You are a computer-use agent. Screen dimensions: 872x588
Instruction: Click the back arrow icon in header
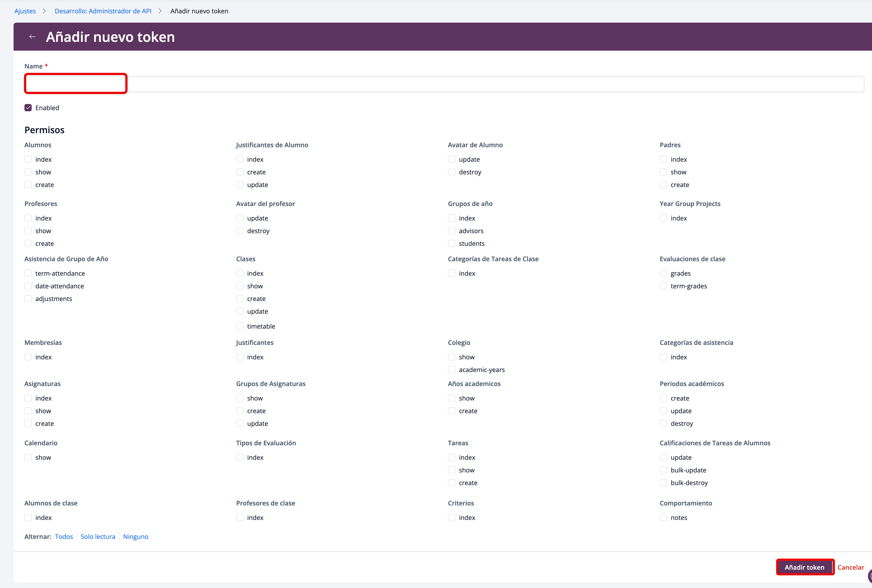point(33,37)
